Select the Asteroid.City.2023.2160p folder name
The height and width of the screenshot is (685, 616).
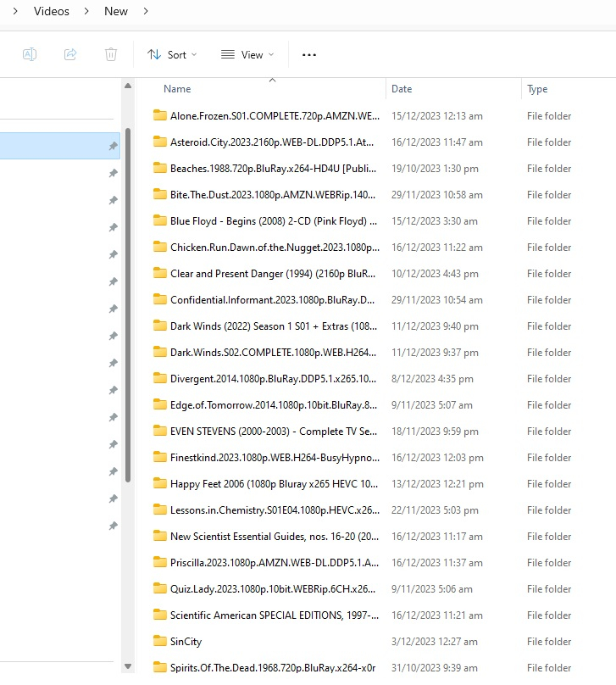[x=272, y=142]
